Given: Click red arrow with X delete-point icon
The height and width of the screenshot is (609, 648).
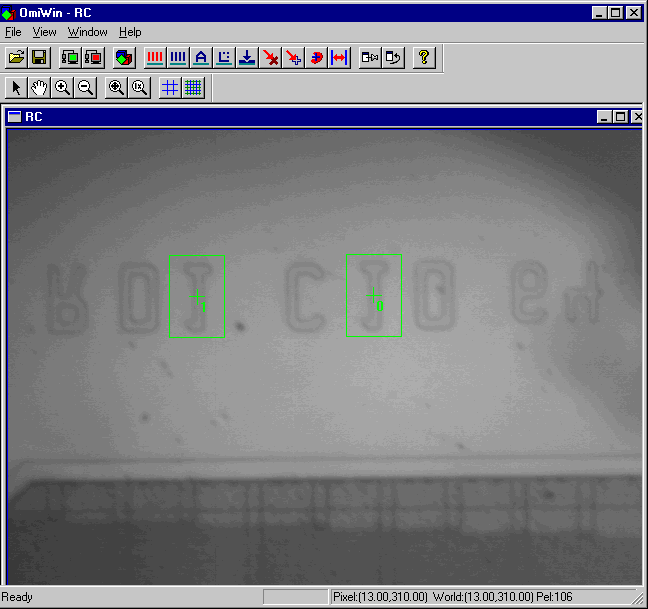Looking at the screenshot, I should (270, 57).
